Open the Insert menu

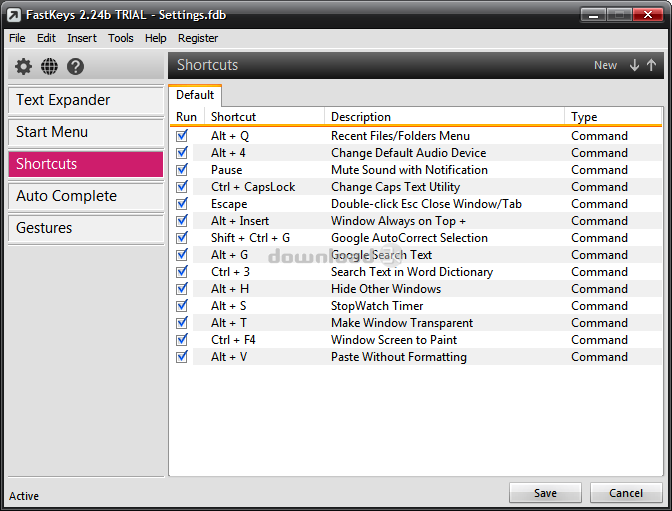pyautogui.click(x=82, y=38)
